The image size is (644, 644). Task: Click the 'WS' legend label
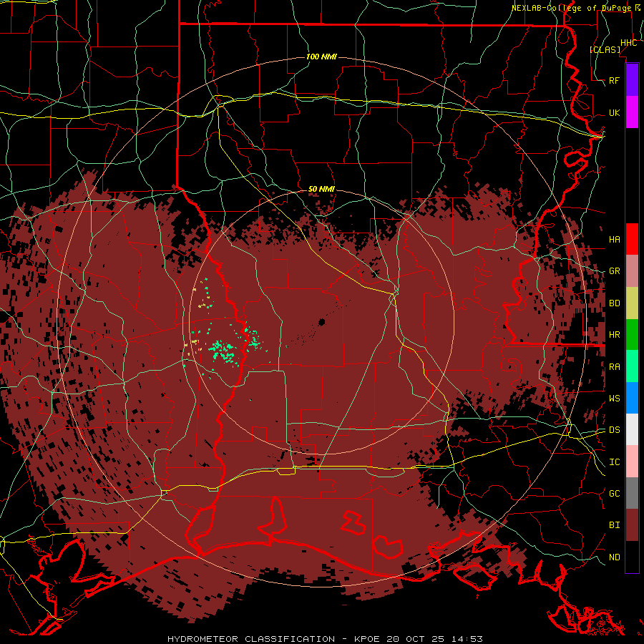(x=614, y=398)
